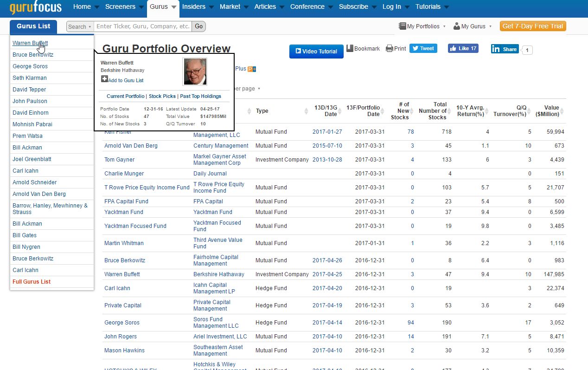
Task: Expand the Articles menu
Action: coord(269,7)
